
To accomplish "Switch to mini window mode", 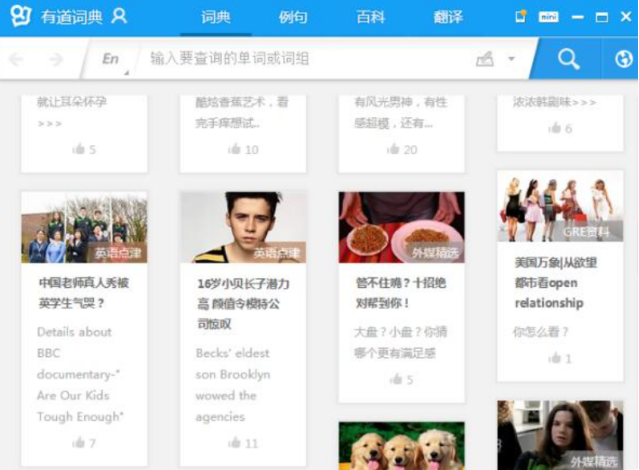I will [x=549, y=17].
